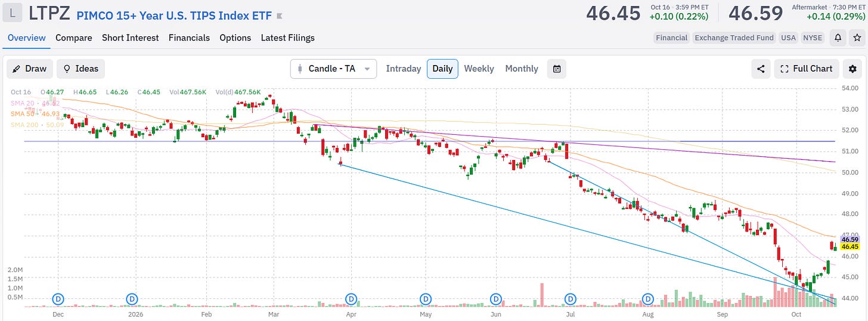868x321 pixels.
Task: Click the Financial sector tag
Action: point(672,38)
